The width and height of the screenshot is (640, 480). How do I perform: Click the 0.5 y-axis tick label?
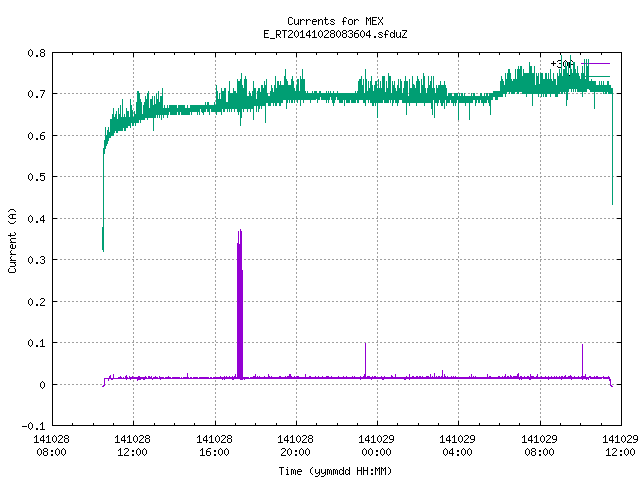36,177
